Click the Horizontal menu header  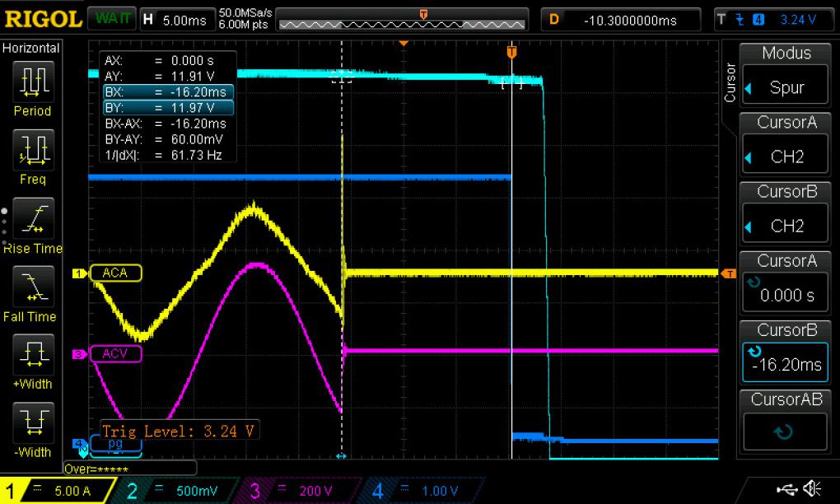point(30,48)
